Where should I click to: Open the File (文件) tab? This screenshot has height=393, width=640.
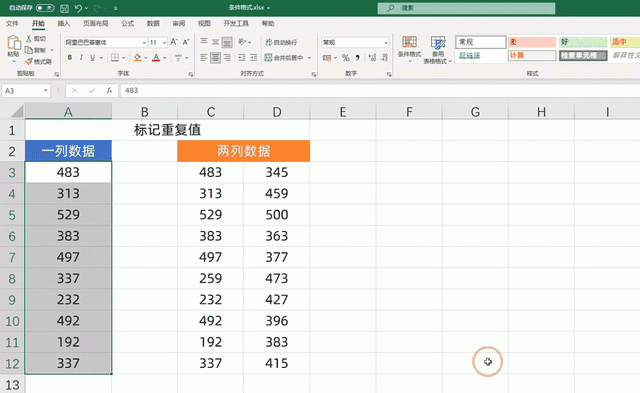[x=12, y=24]
